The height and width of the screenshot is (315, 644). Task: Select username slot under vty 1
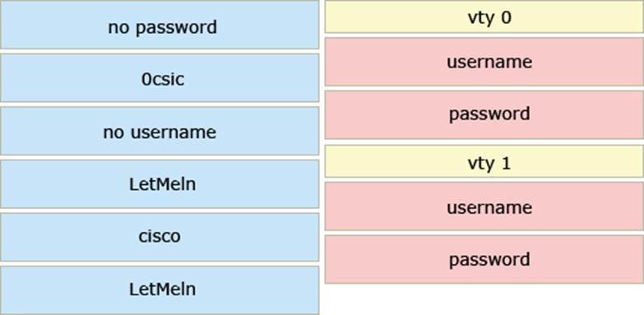(484, 206)
